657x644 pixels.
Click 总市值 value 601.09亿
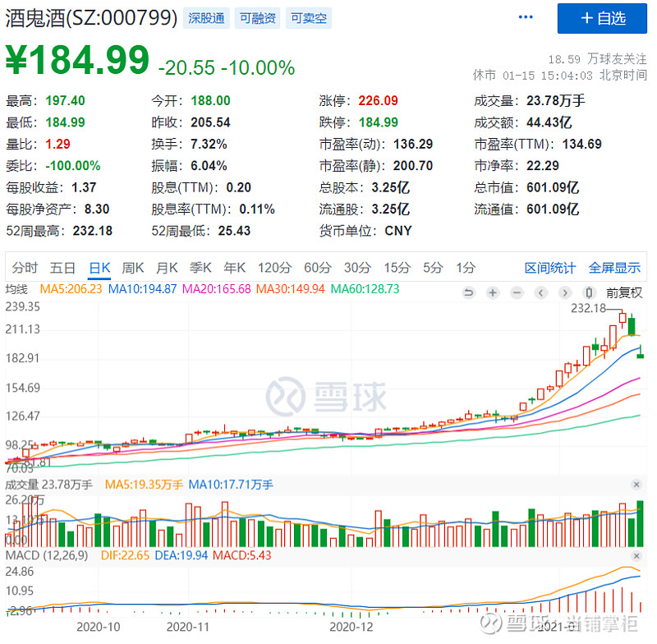[x=553, y=187]
